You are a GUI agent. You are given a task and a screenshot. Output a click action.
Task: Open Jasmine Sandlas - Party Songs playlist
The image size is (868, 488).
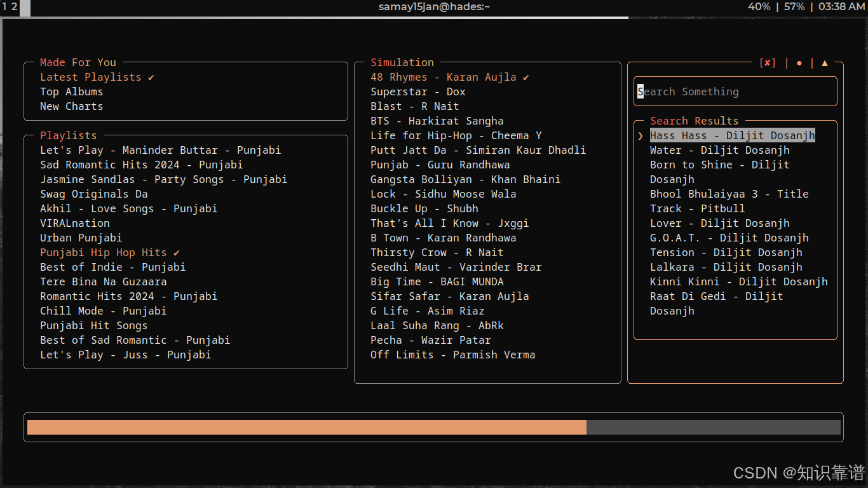coord(164,179)
